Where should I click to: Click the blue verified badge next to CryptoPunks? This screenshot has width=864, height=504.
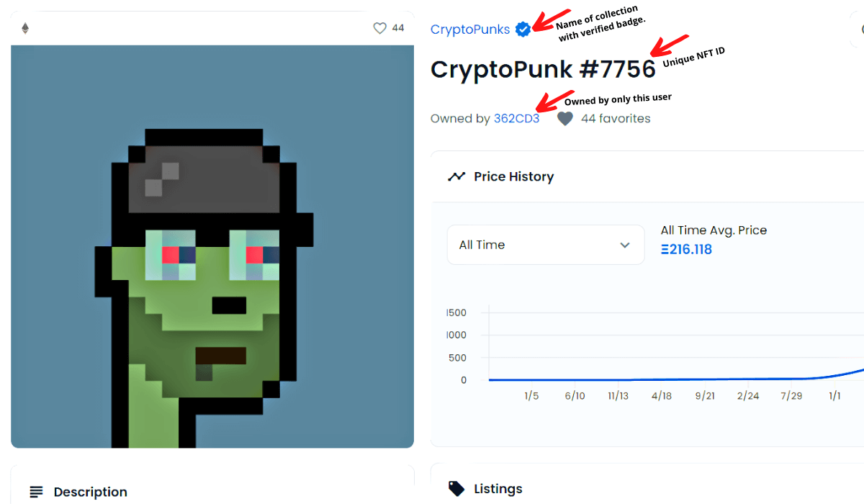tap(523, 30)
